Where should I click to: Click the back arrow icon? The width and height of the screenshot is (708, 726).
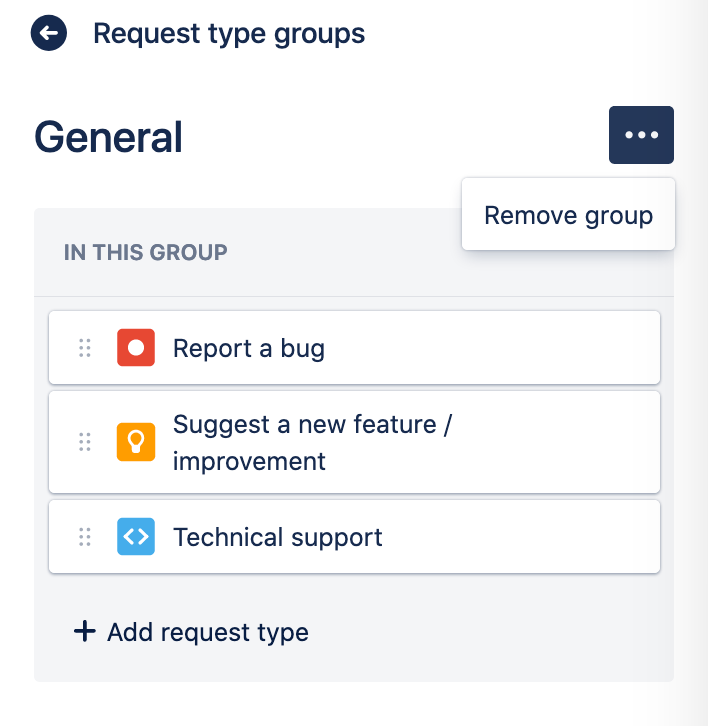(x=49, y=34)
